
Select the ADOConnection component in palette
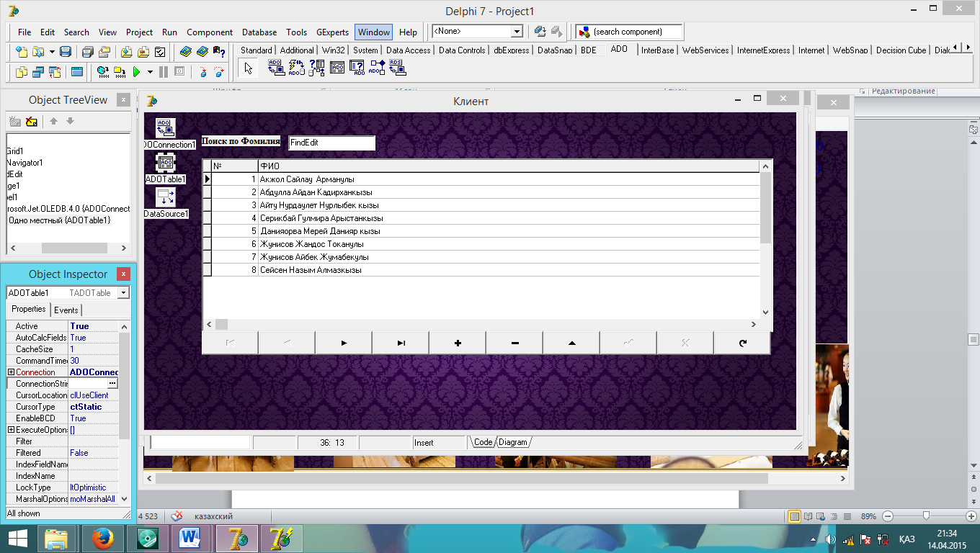click(x=275, y=68)
